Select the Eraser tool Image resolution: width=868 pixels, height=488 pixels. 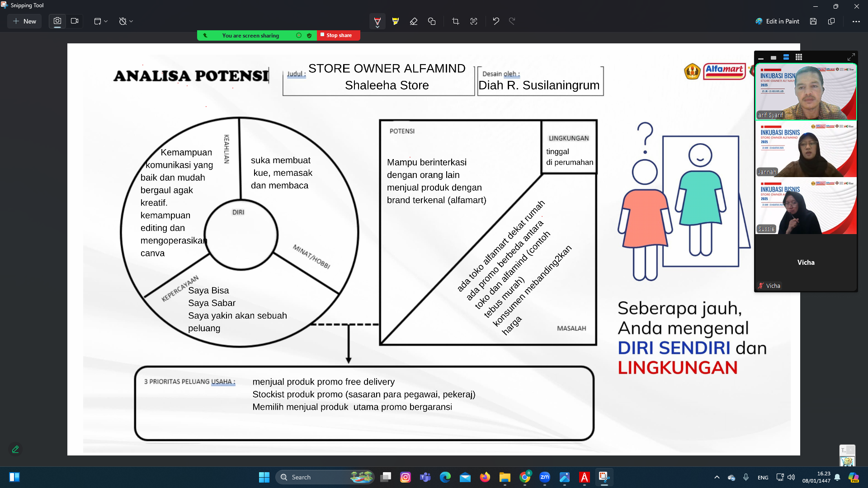(x=414, y=21)
